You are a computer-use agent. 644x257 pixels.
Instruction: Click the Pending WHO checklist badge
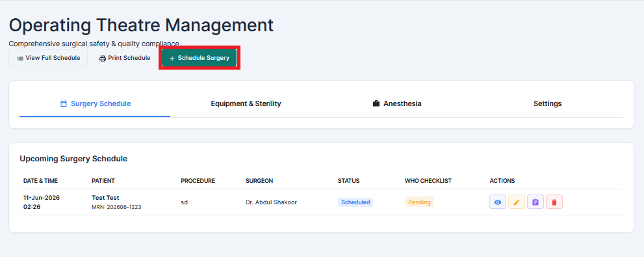pos(419,202)
